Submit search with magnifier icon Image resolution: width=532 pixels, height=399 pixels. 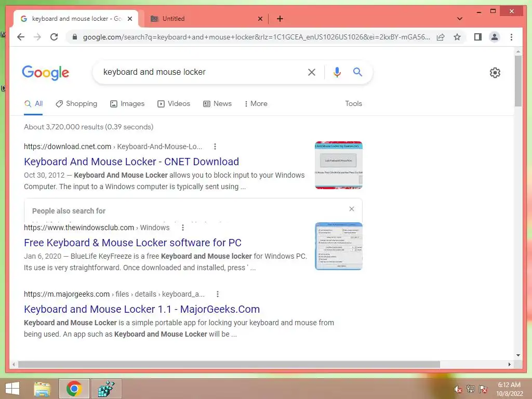pos(357,72)
